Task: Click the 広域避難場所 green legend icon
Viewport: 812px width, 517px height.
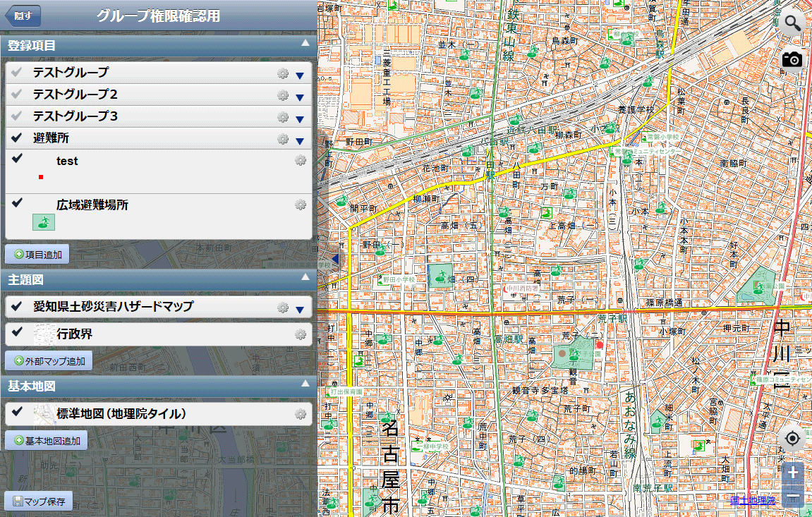Action: pos(44,222)
